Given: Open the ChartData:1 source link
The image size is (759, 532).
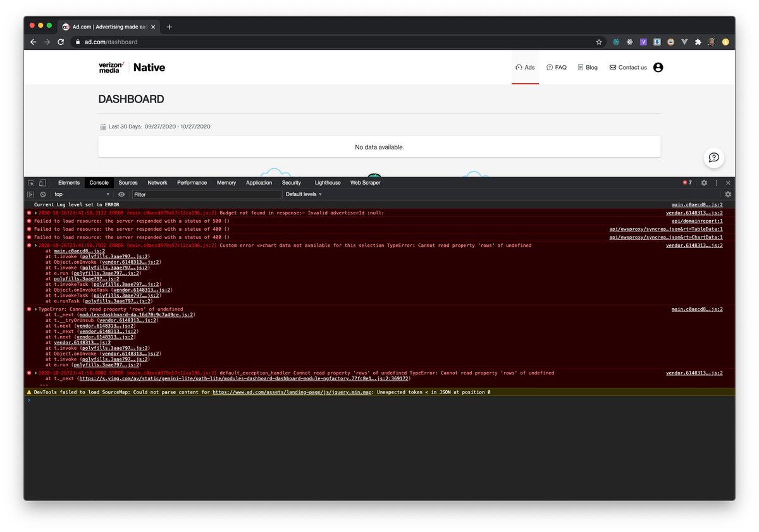Looking at the screenshot, I should click(x=666, y=237).
